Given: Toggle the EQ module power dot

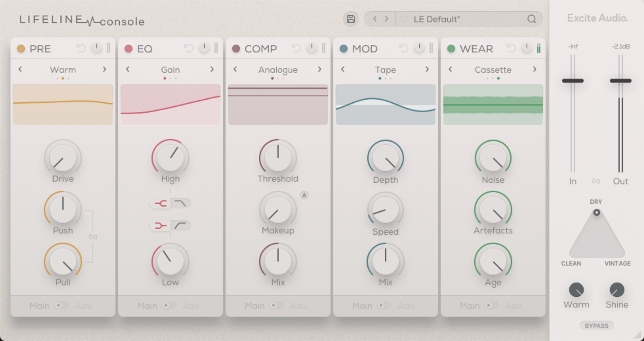Looking at the screenshot, I should [129, 49].
